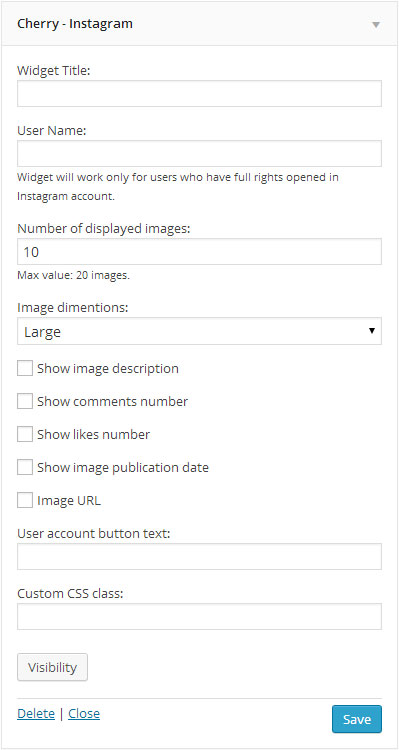
Task: Save the widget settings
Action: 357,719
